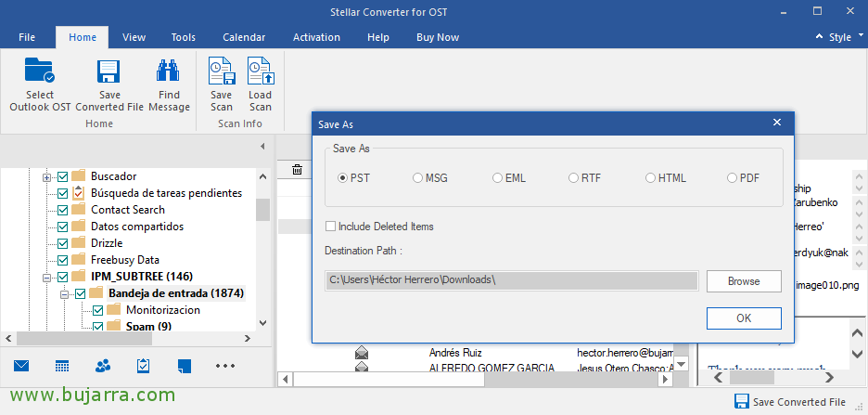This screenshot has height=415, width=868.
Task: Collapse the Bandeja de entrada node
Action: point(64,293)
